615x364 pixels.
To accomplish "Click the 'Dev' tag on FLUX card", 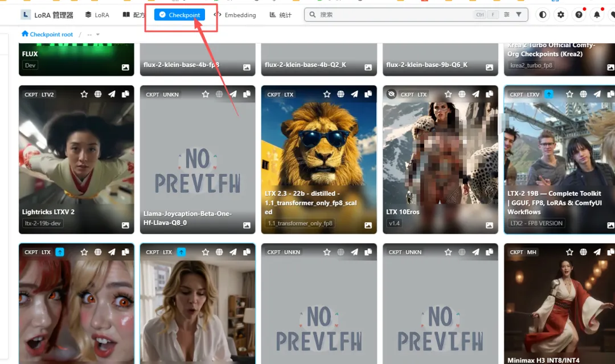I will (30, 65).
